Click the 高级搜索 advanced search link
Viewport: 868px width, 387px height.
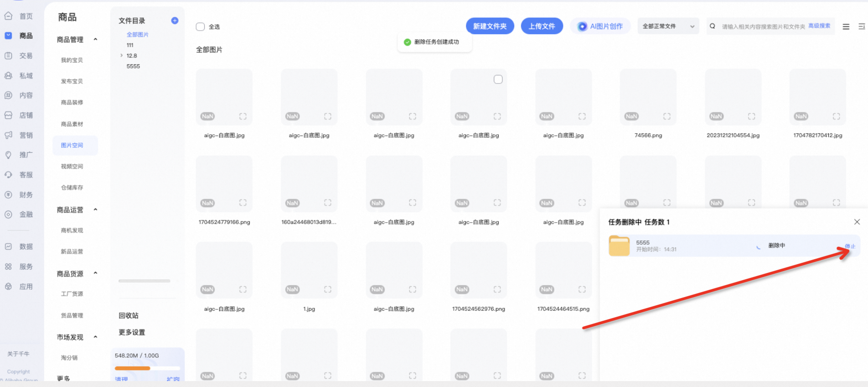click(819, 26)
